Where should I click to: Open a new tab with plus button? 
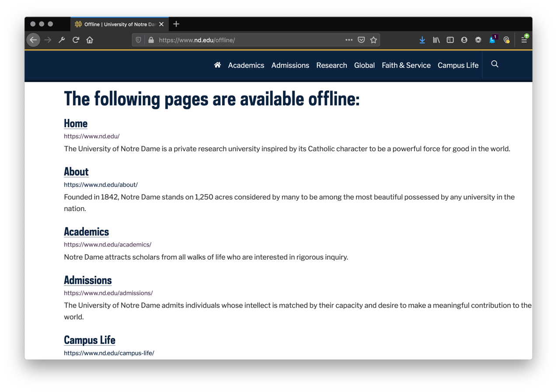point(176,24)
